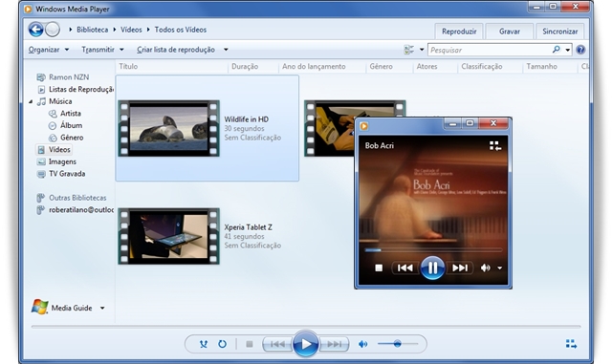Click the search magnifier icon
The image size is (612, 364).
point(557,50)
